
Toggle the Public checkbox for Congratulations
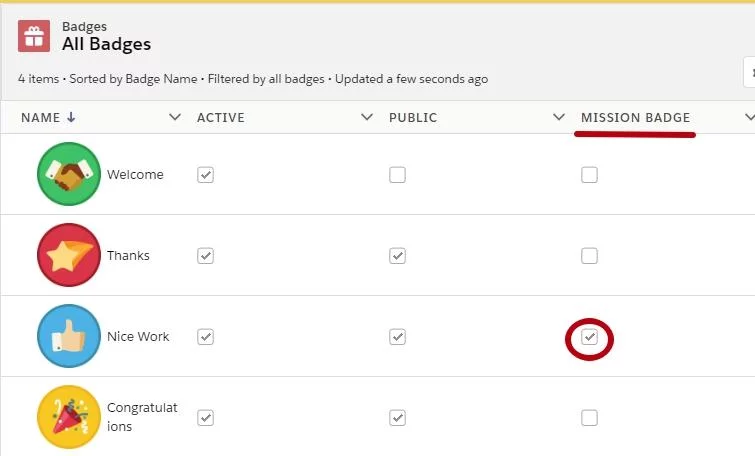coord(397,418)
